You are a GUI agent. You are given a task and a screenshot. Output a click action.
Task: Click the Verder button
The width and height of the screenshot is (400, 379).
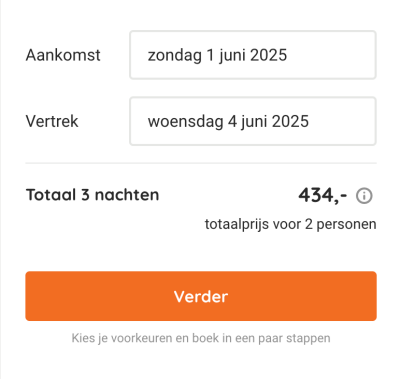pos(201,296)
